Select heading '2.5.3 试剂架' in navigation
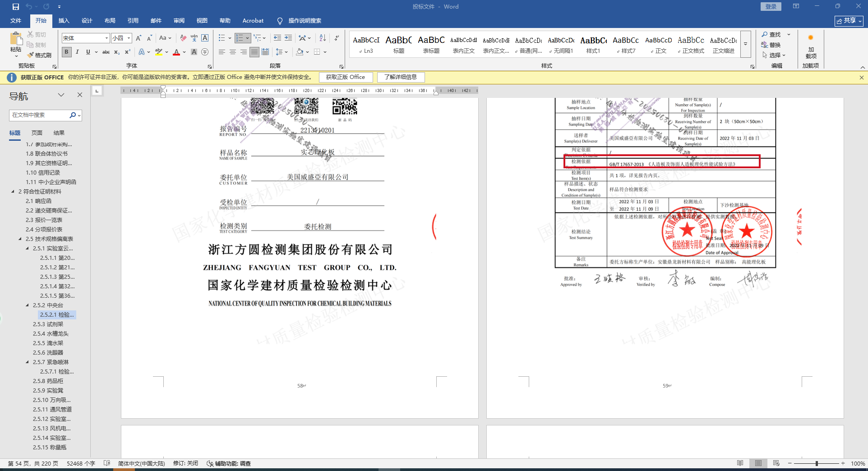This screenshot has width=868, height=471. click(x=48, y=324)
